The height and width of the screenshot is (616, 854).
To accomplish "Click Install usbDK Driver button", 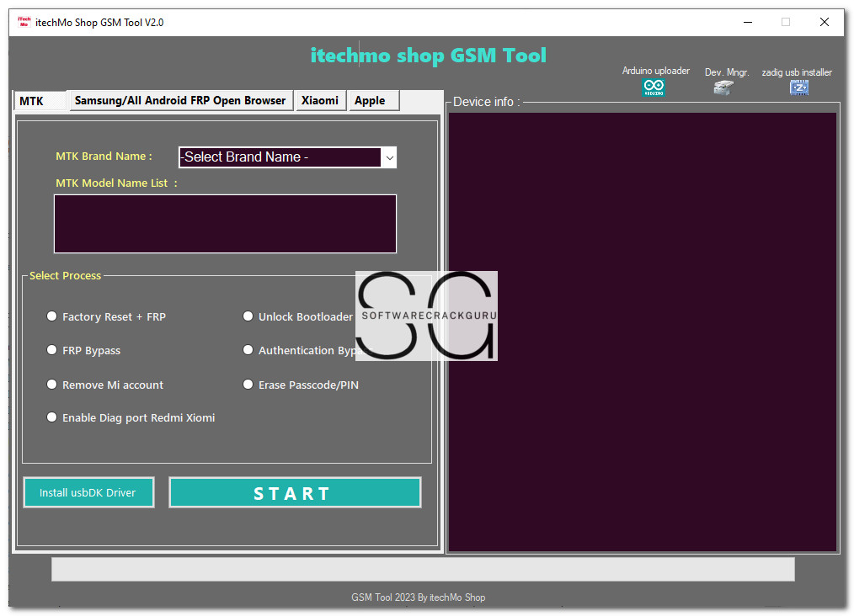I will point(88,492).
